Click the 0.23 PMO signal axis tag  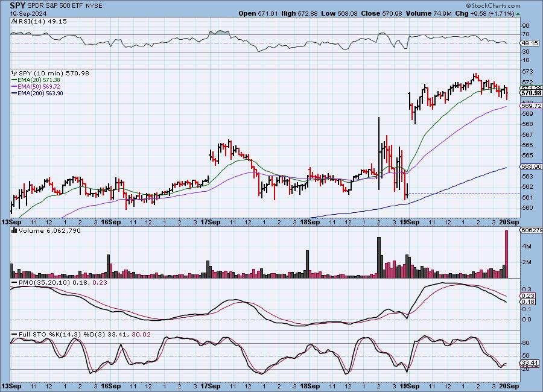[528, 296]
